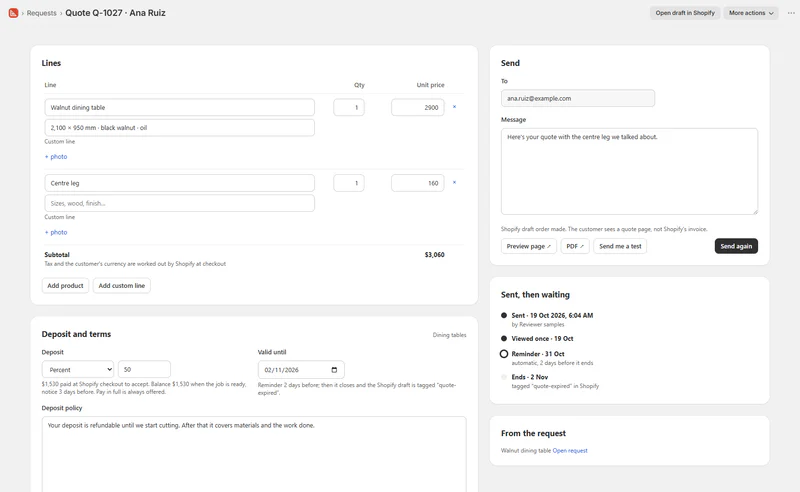The width and height of the screenshot is (800, 492).
Task: Click the red app logo icon
Action: (x=13, y=13)
